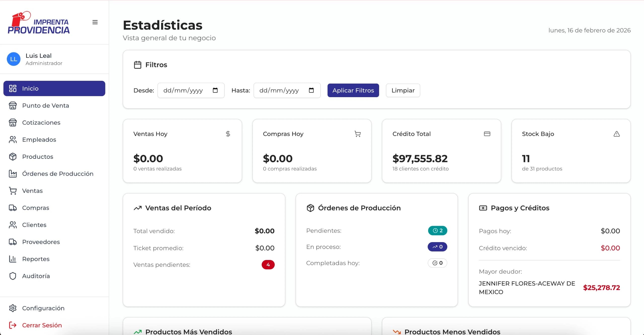644x335 pixels.
Task: Click Cerrar Sesión at the sidebar bottom
Action: pos(42,325)
